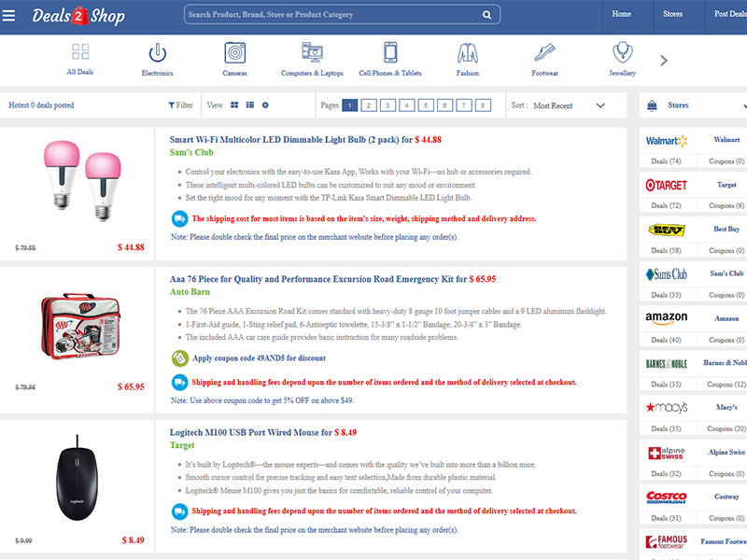Click the Target store logo in sidebar

click(x=666, y=185)
